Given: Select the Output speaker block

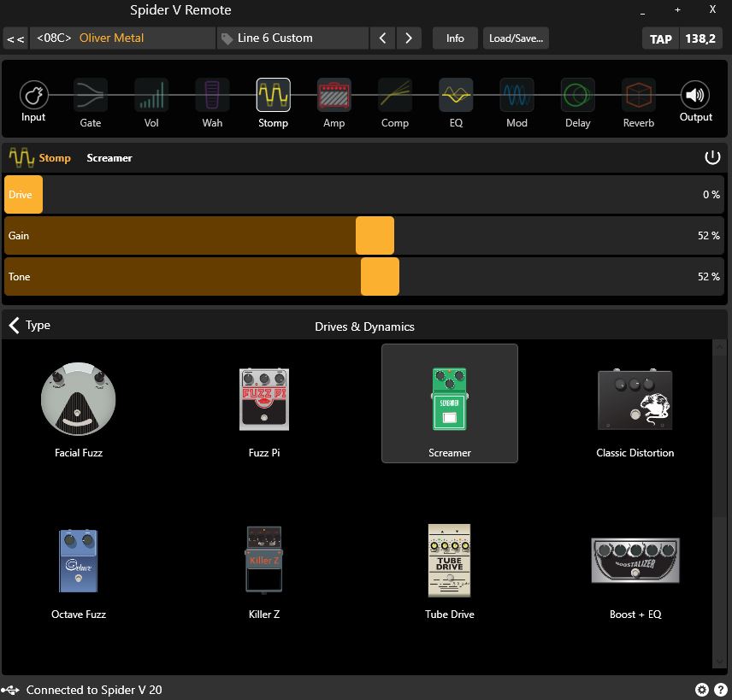Looking at the screenshot, I should click(x=695, y=95).
